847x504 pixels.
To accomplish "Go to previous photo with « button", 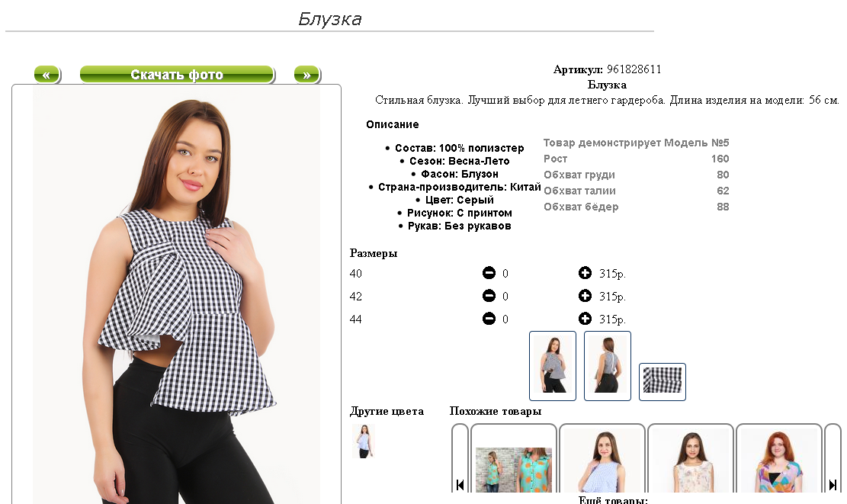I will (x=47, y=75).
